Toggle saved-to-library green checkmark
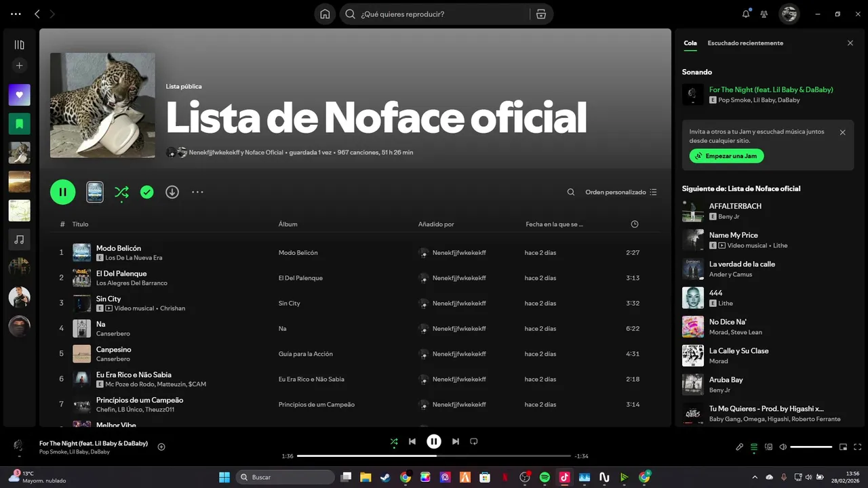This screenshot has width=868, height=488. [147, 192]
